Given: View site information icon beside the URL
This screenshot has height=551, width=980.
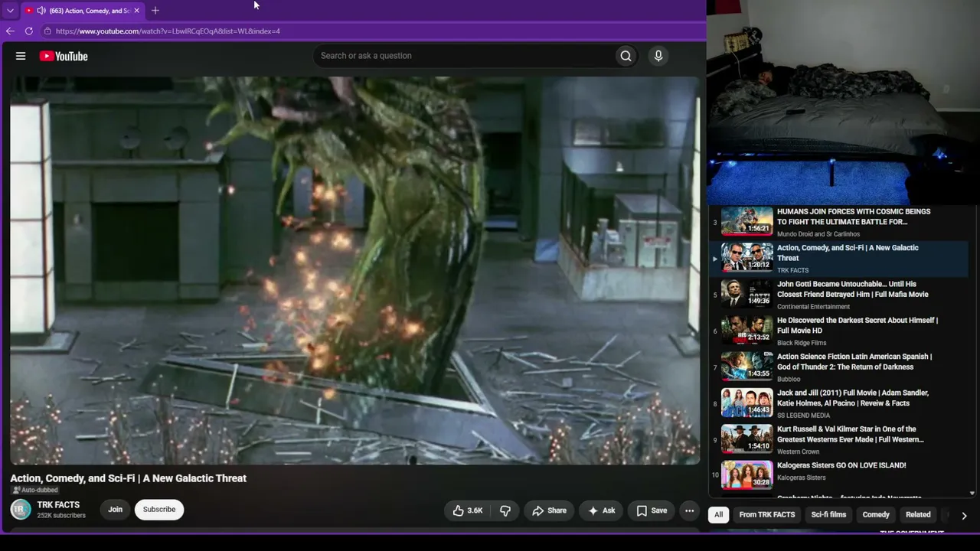Looking at the screenshot, I should tap(47, 31).
